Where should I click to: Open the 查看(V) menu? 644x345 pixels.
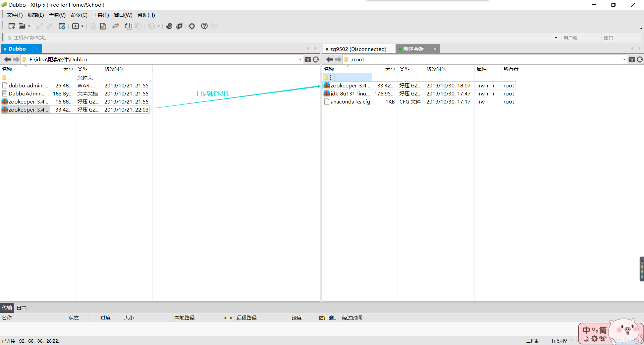57,15
